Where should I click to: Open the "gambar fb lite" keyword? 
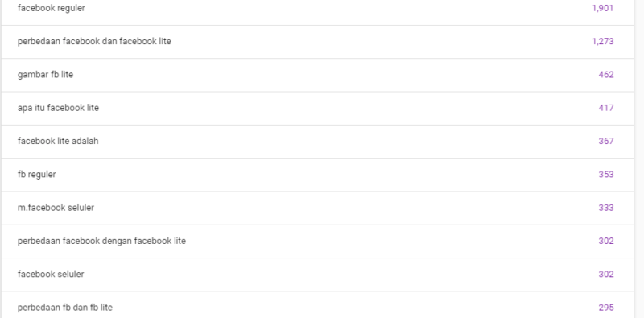[x=45, y=75]
